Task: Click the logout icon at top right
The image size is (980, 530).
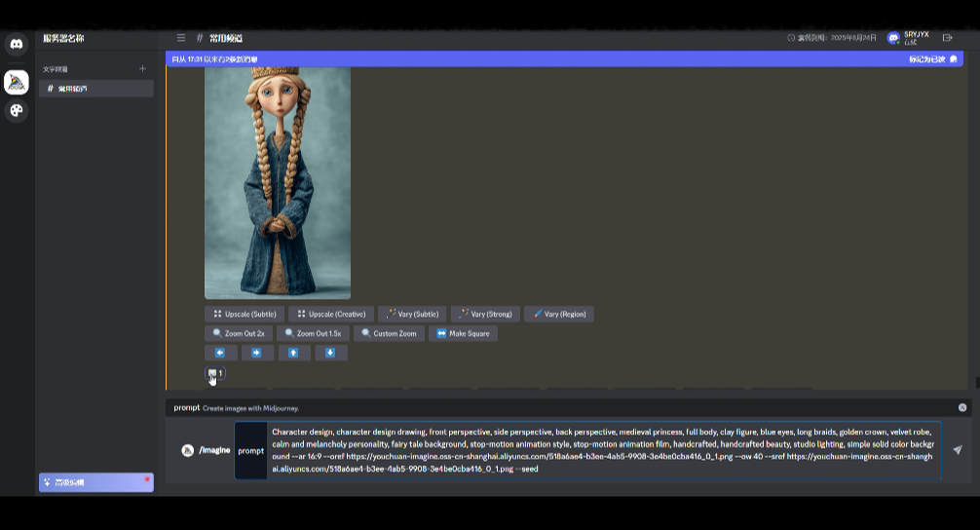Action: (948, 38)
